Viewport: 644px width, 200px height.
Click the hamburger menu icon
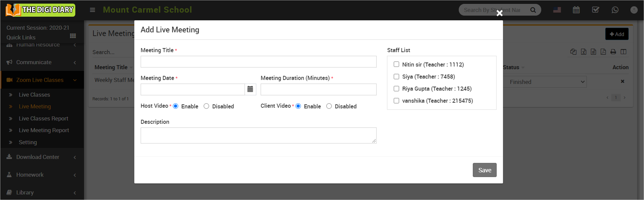pyautogui.click(x=92, y=10)
